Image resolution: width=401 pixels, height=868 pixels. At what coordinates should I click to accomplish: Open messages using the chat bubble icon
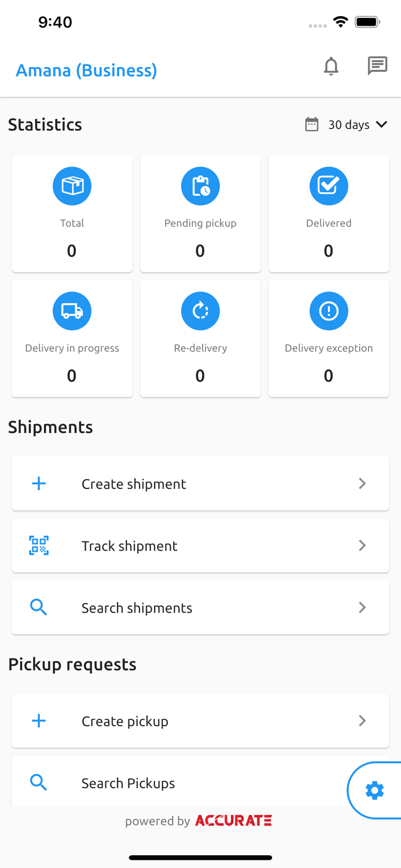pyautogui.click(x=377, y=65)
